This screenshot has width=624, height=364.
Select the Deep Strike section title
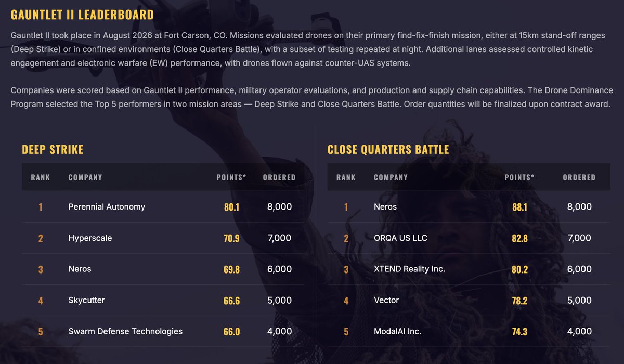pyautogui.click(x=53, y=150)
